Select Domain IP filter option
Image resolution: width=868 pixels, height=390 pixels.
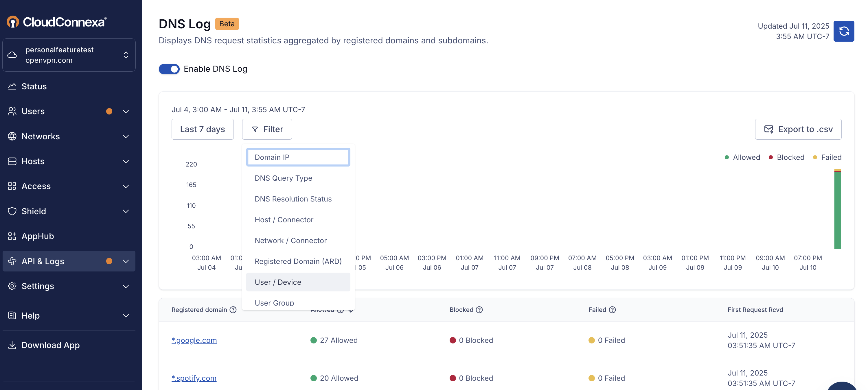point(298,157)
